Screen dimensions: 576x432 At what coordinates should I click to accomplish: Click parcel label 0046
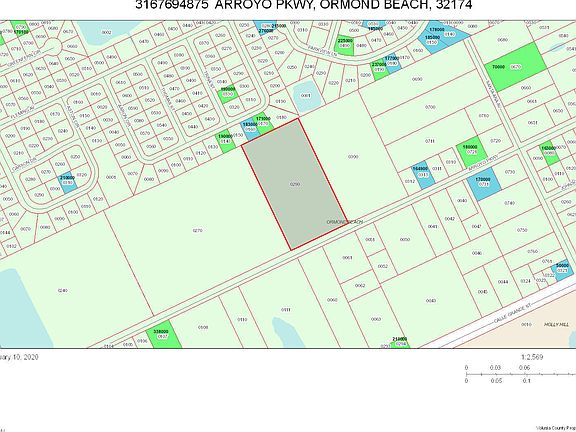point(477,253)
